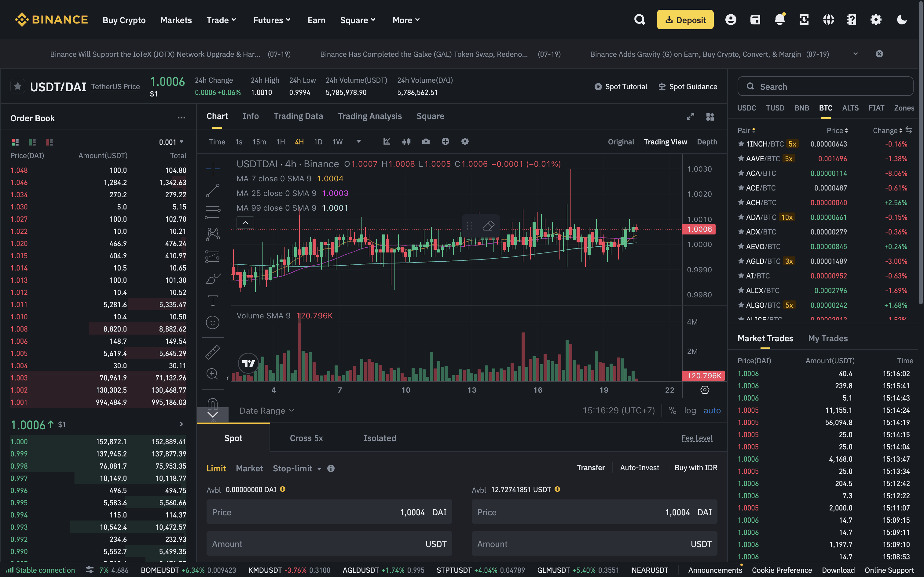Image resolution: width=924 pixels, height=577 pixels.
Task: Toggle dark mode moon icon
Action: [x=901, y=20]
